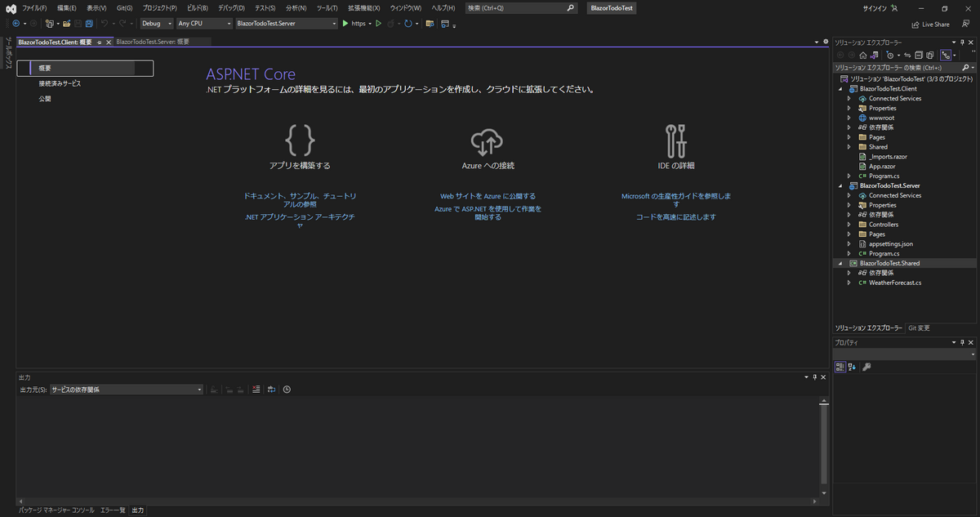This screenshot has height=517, width=980.
Task: Click the Categorized icon in Properties panel
Action: click(x=840, y=367)
